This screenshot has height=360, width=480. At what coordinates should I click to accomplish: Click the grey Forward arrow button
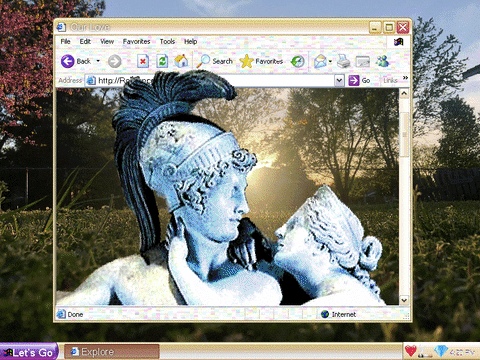point(115,61)
